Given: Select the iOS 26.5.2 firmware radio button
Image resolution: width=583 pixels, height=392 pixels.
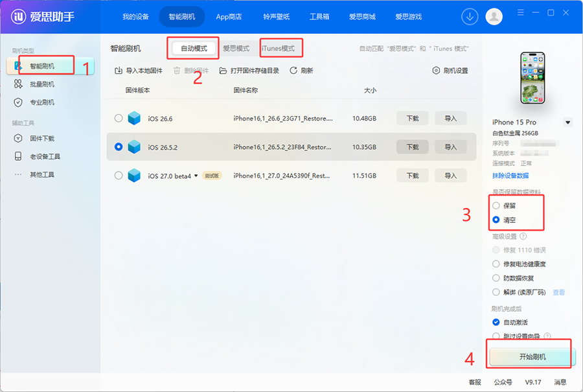Looking at the screenshot, I should (119, 147).
